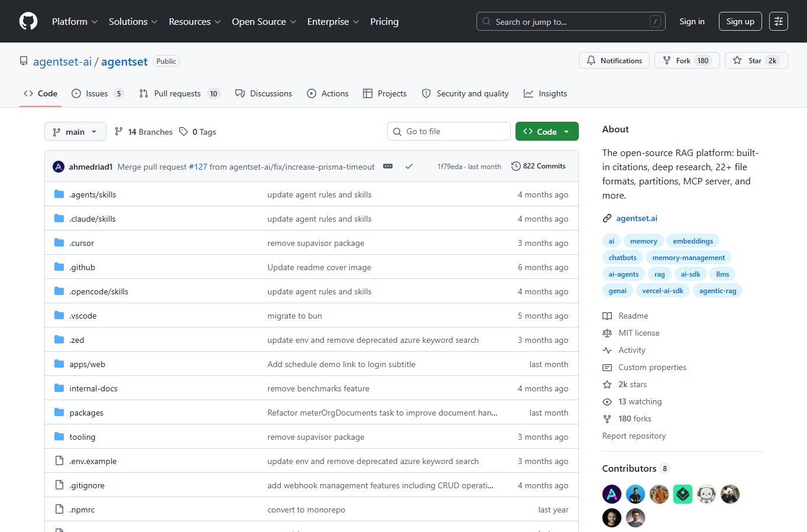
Task: Open the "migrate to bun" commit message
Action: pyautogui.click(x=294, y=316)
